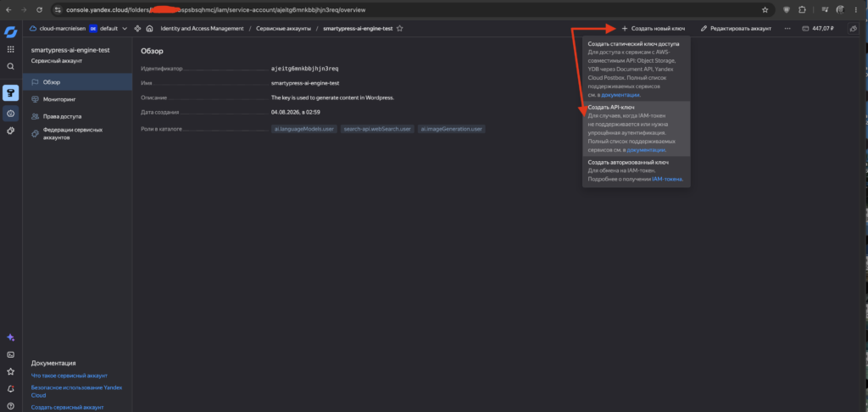Open the notifications bell icon
Viewport: 868px width, 412px height.
pyautogui.click(x=10, y=389)
